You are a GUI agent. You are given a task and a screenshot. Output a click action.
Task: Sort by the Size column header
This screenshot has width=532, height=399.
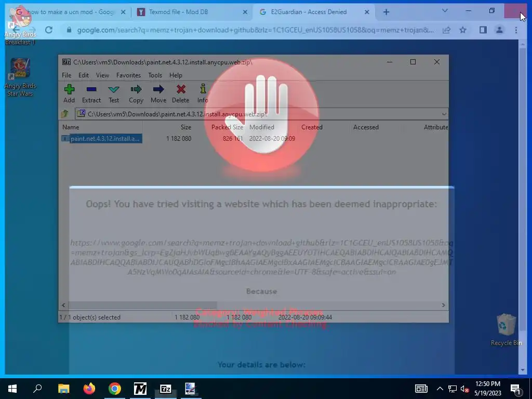[x=185, y=127]
